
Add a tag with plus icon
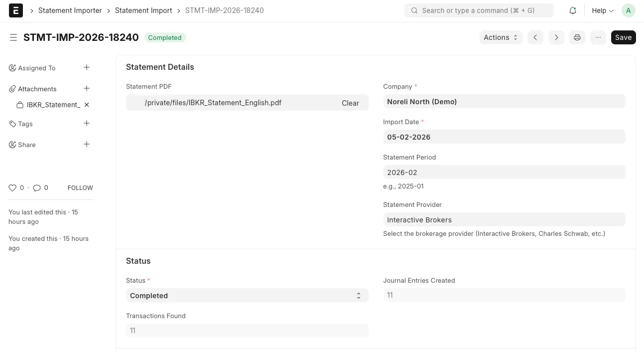87,124
